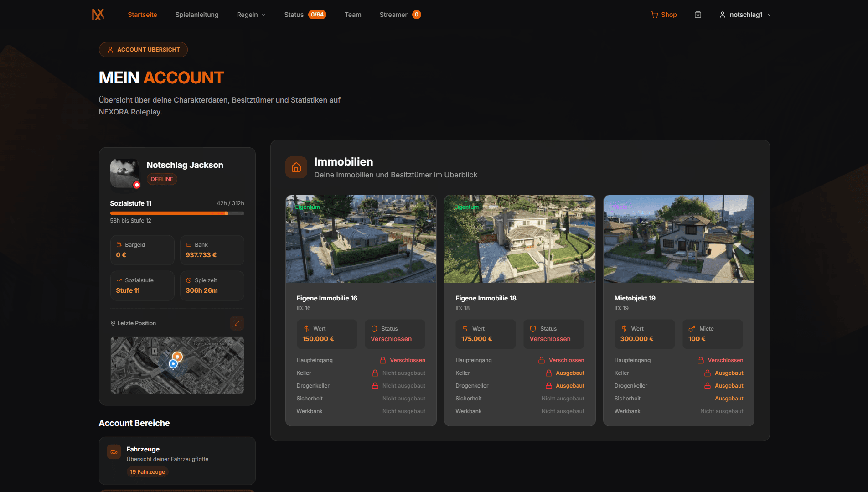This screenshot has height=492, width=868.
Task: Click the 58h bis Stufe 12 text
Action: point(130,221)
